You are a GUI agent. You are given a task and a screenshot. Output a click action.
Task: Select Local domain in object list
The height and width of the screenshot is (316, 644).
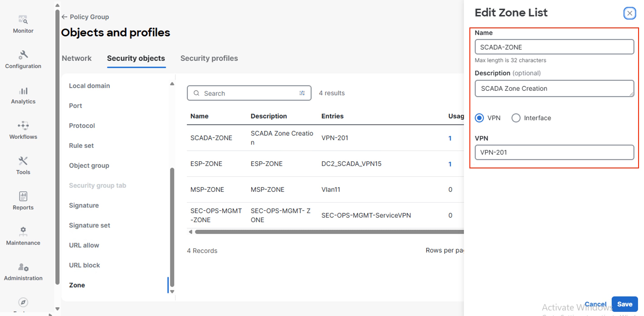point(89,86)
